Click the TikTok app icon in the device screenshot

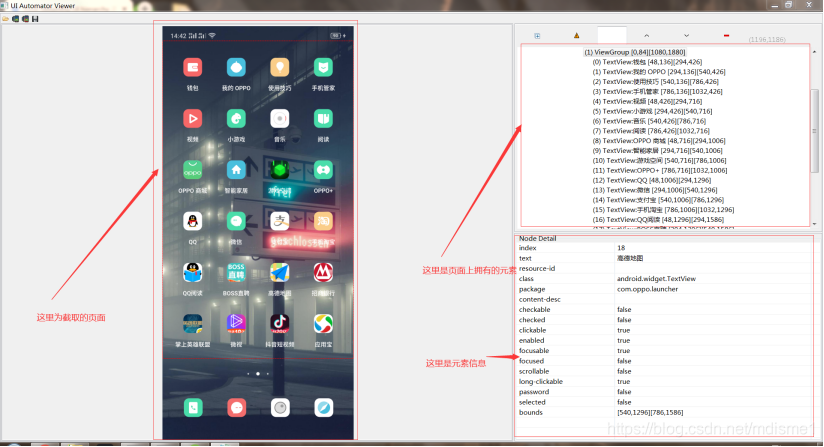click(280, 324)
